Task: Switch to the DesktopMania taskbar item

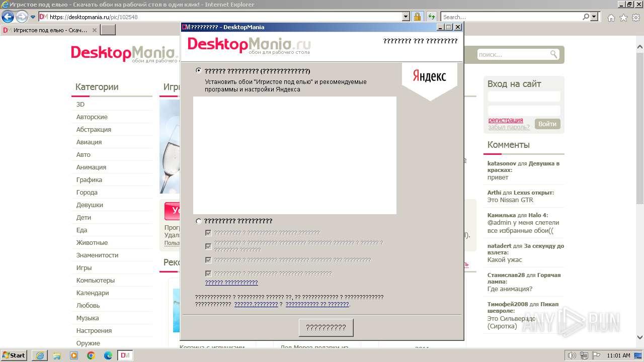Action: (x=125, y=355)
